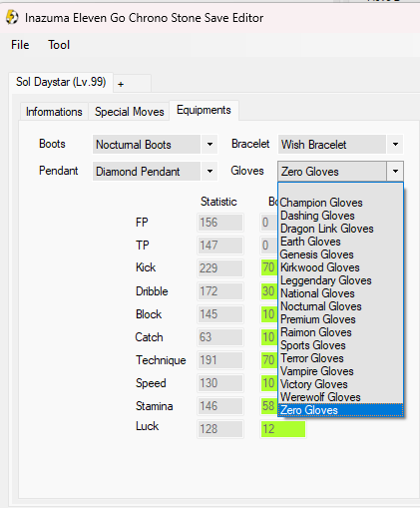Viewport: 420px width, 508px height.
Task: Pick Sports Gloves option
Action: 340,345
